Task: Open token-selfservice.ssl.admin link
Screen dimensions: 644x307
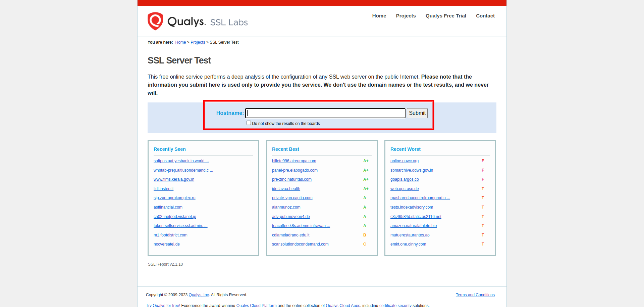Action: coord(180,226)
